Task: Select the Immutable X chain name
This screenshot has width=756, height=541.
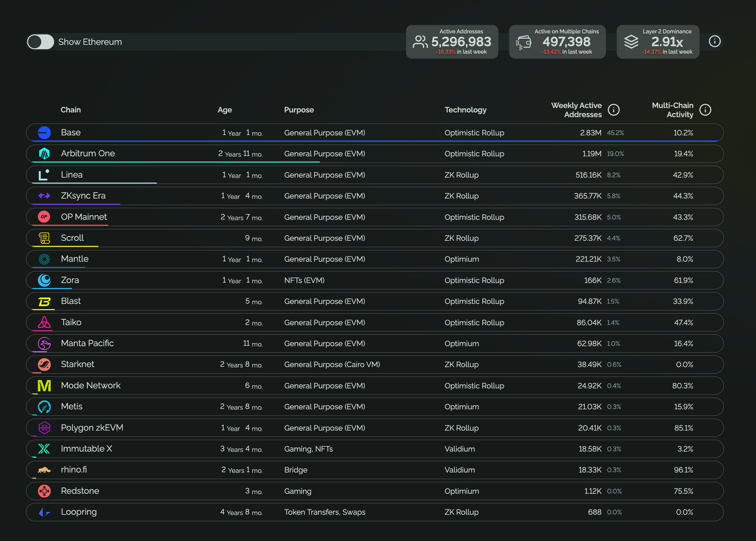Action: [x=86, y=448]
